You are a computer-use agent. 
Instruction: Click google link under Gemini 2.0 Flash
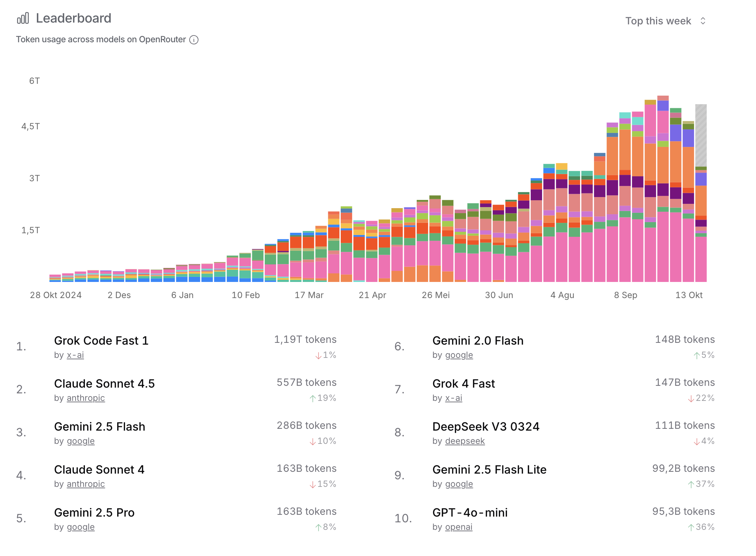(x=459, y=355)
